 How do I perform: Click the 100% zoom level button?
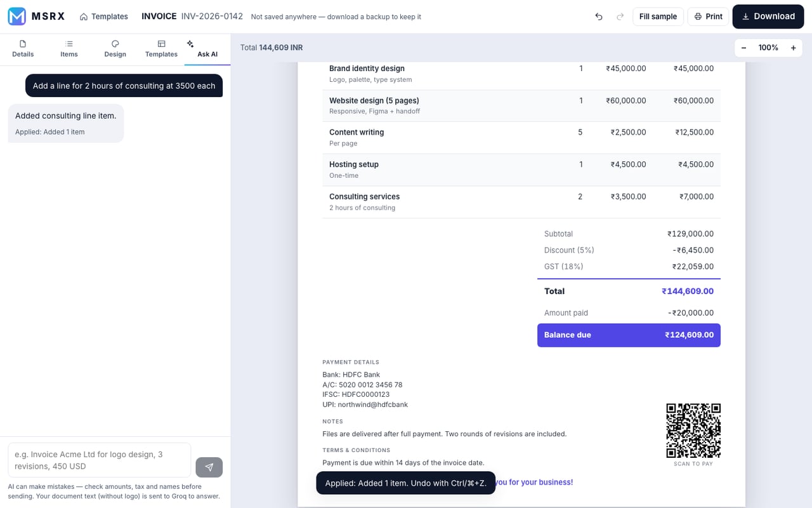pyautogui.click(x=768, y=48)
